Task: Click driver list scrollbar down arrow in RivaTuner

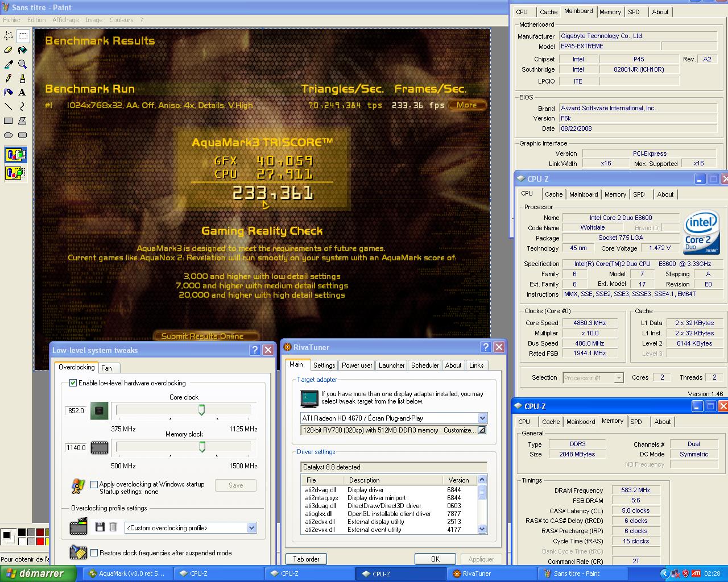Action: pyautogui.click(x=482, y=529)
